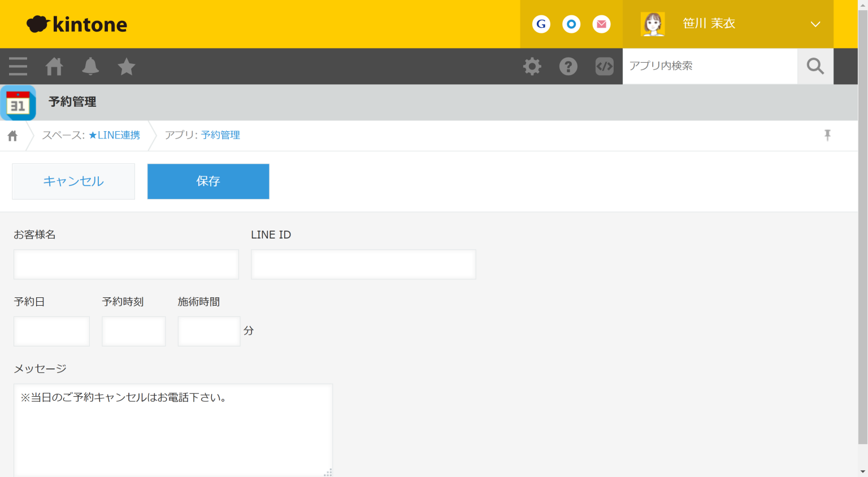Open the hamburger menu in the toolbar
This screenshot has height=477, width=868.
tap(18, 66)
